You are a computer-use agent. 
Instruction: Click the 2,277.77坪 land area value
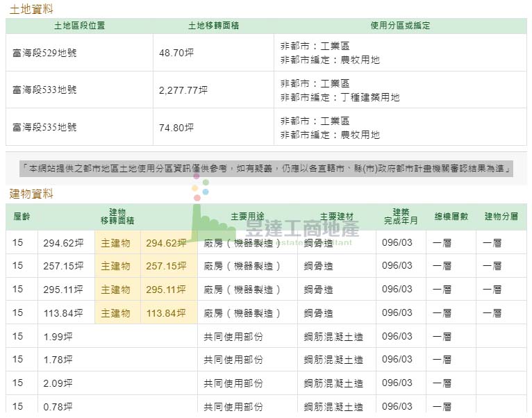[183, 90]
